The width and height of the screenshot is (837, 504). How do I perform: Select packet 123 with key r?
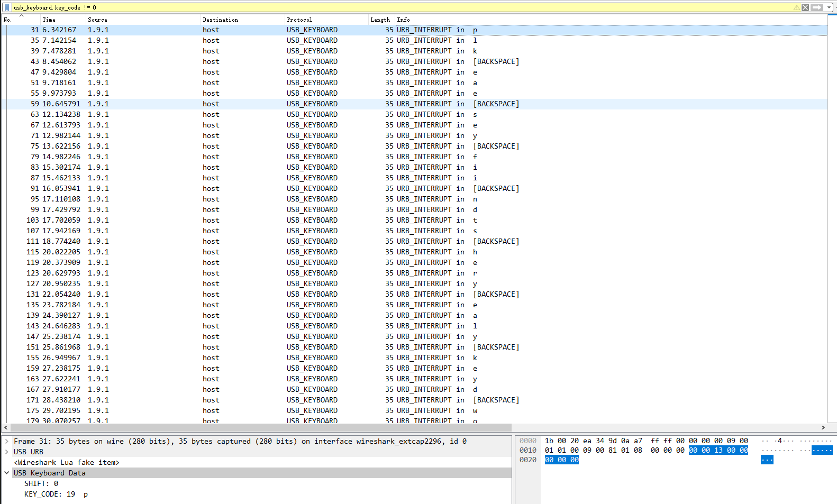coord(415,273)
